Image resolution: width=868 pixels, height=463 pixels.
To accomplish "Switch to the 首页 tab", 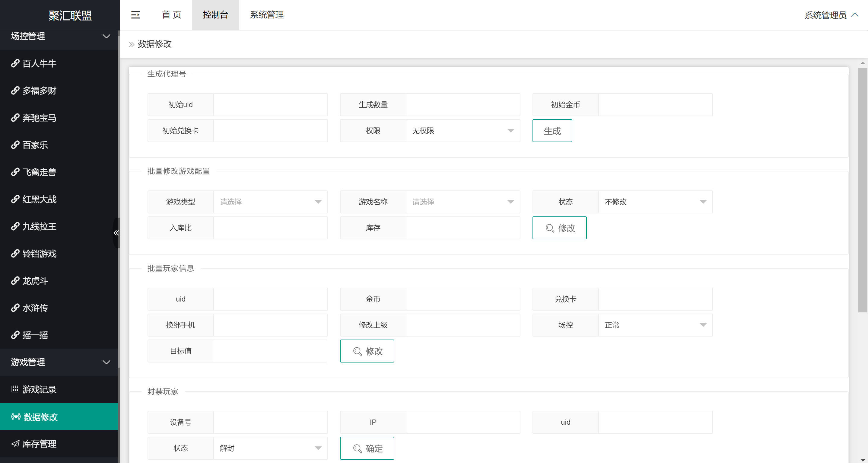I will click(171, 15).
